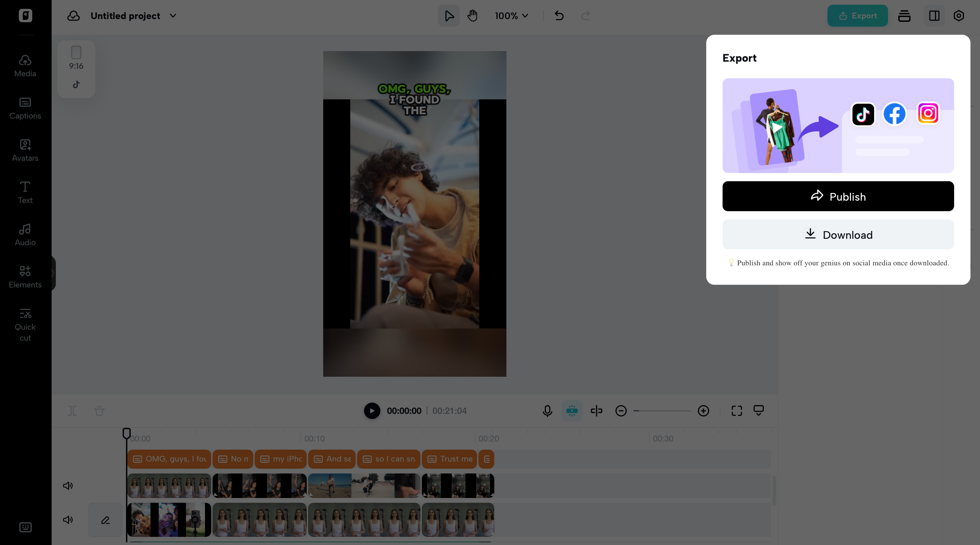Click the timeline playhead marker at 00:00
980x545 pixels.
(x=127, y=434)
